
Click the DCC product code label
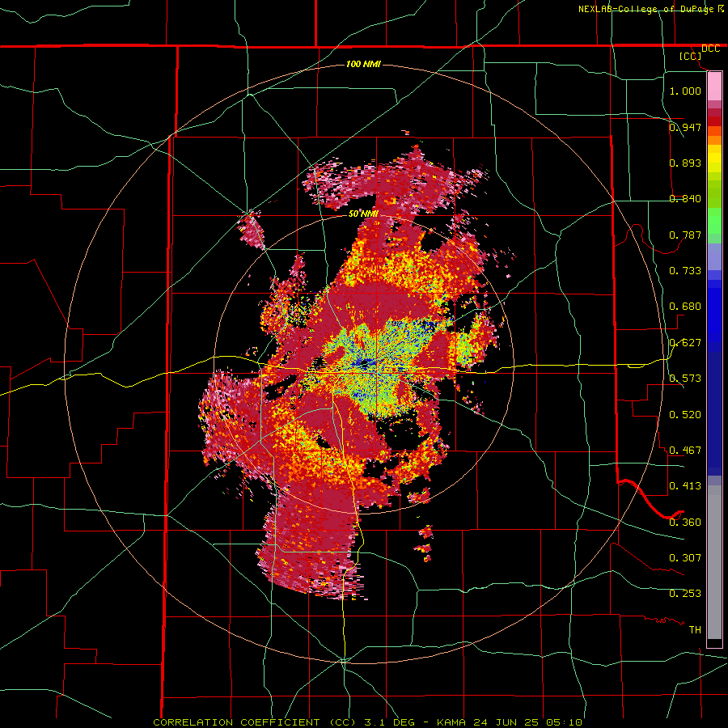(710, 49)
